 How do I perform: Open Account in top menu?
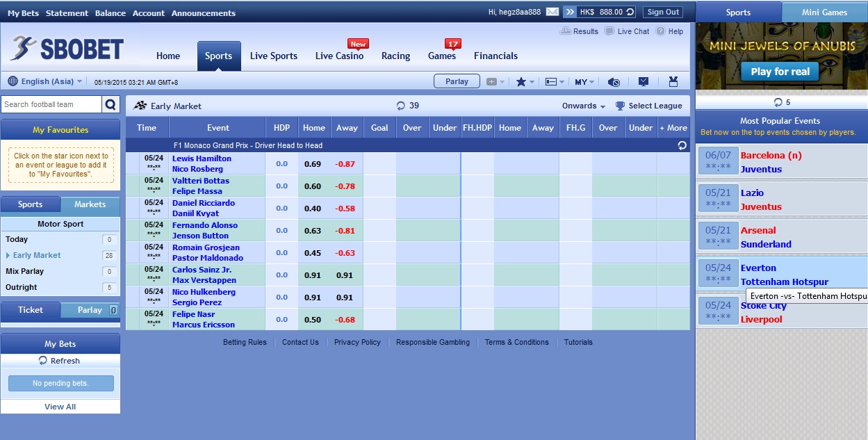tap(149, 13)
